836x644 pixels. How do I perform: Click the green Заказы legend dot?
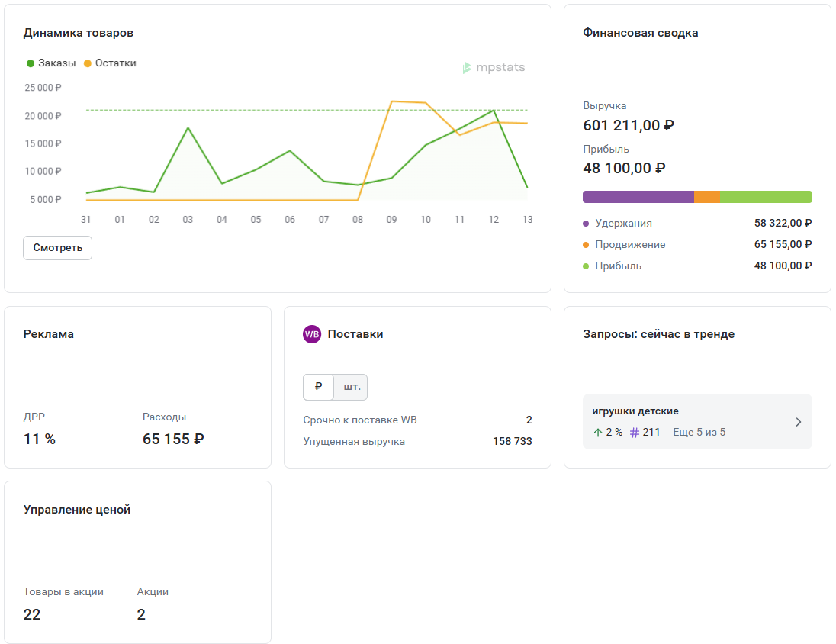tap(31, 63)
